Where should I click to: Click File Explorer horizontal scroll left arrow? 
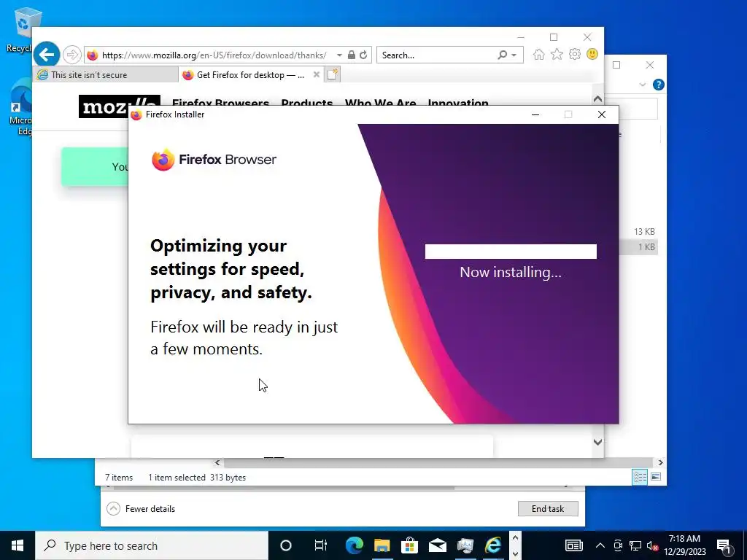click(x=217, y=462)
